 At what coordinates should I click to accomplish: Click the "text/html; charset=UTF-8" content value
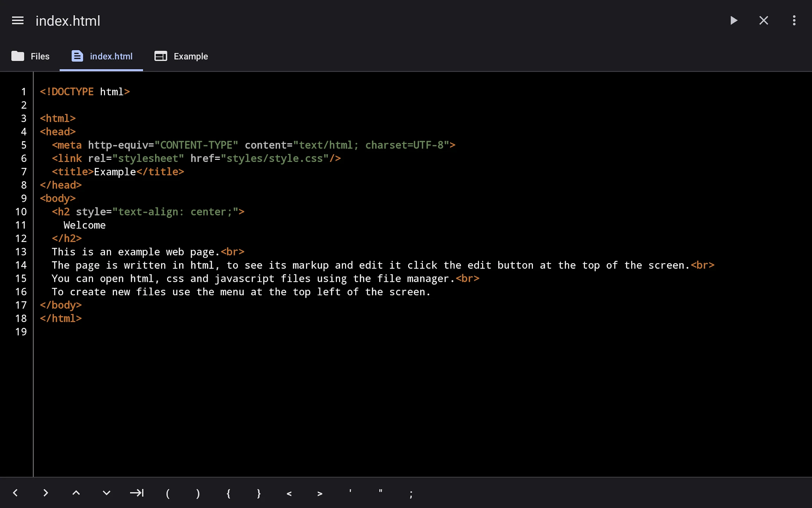pos(371,145)
